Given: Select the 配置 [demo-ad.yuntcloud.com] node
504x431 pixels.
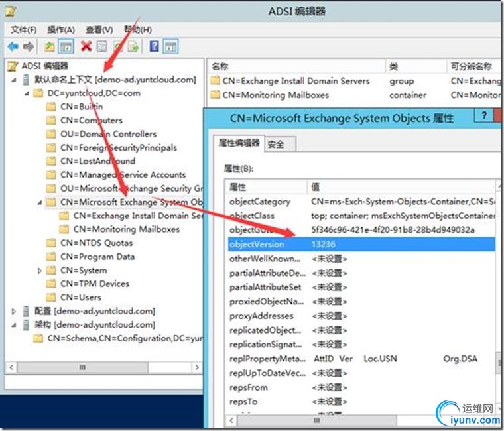Looking at the screenshot, I should click(95, 311).
